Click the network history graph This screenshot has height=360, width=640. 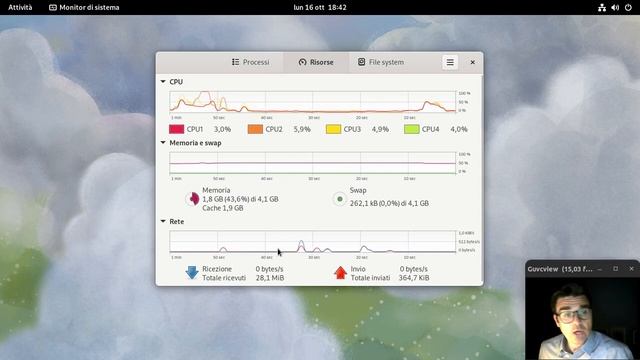tap(313, 242)
